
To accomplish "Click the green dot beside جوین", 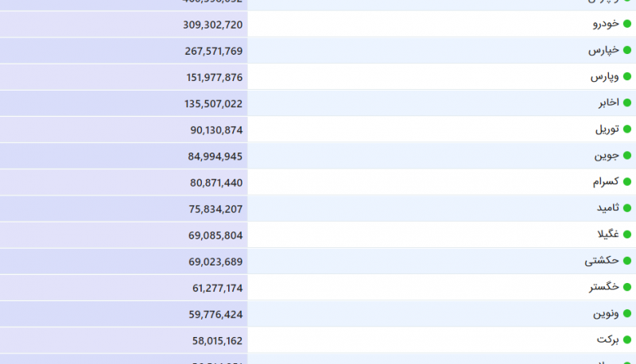I will tap(627, 156).
